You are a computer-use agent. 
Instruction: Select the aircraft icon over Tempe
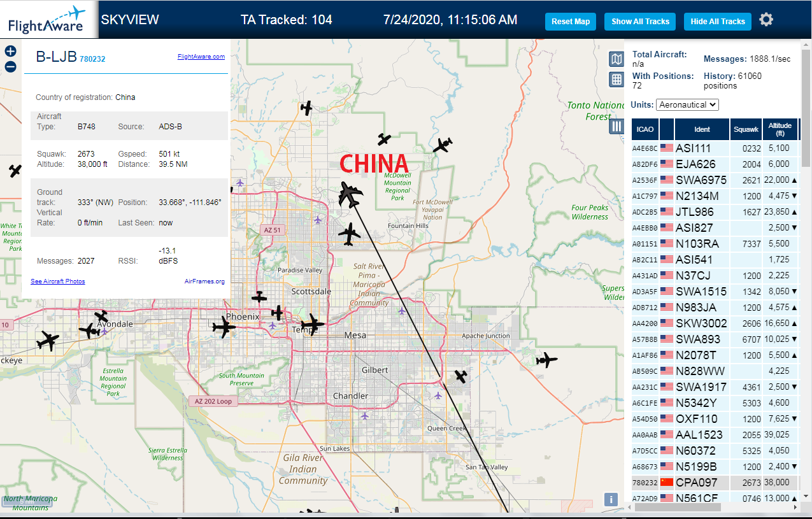pyautogui.click(x=311, y=324)
